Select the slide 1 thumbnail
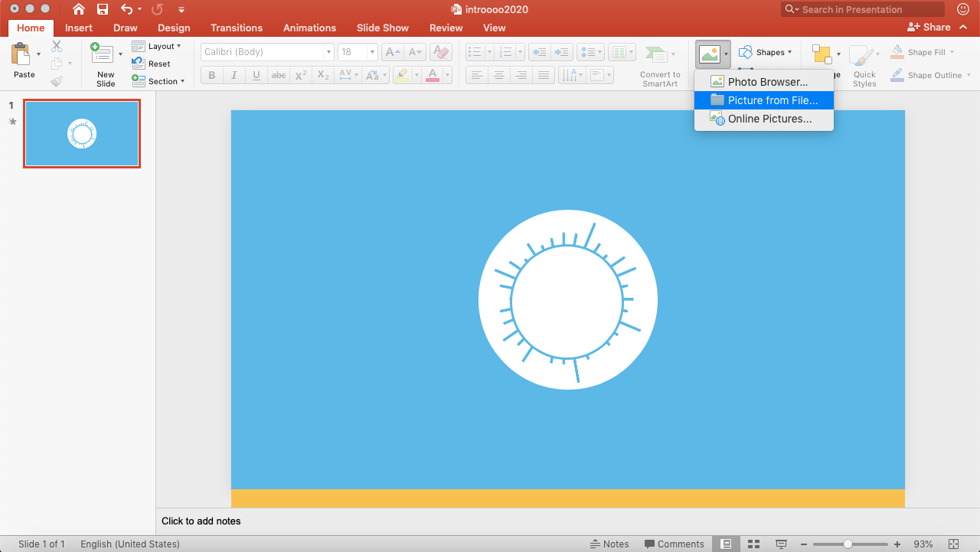This screenshot has width=980, height=552. pyautogui.click(x=82, y=133)
